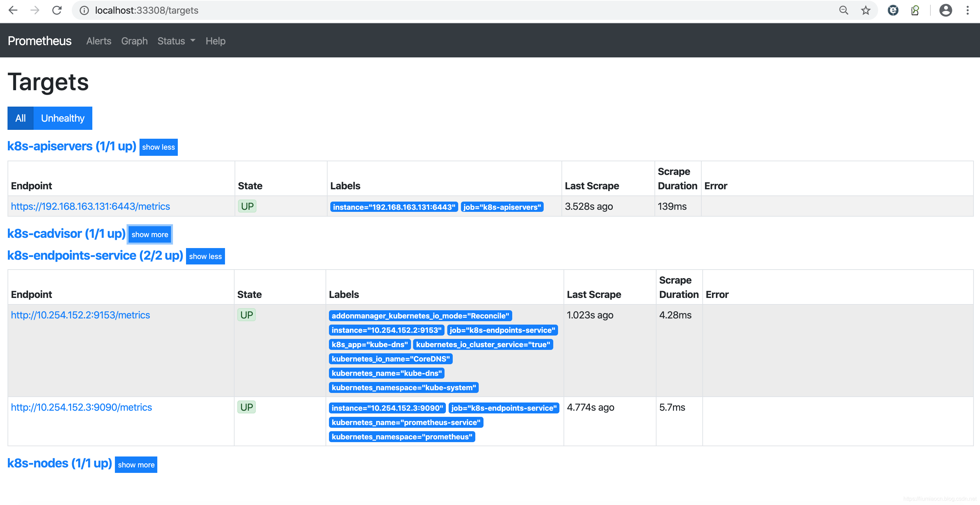
Task: Select the All targets filter
Action: click(x=21, y=118)
